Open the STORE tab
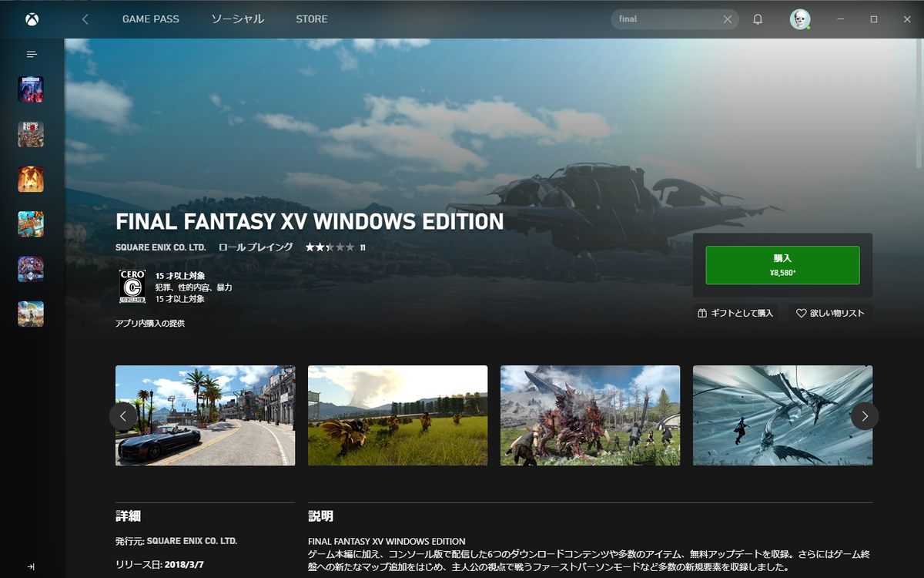The width and height of the screenshot is (924, 578). tap(312, 19)
